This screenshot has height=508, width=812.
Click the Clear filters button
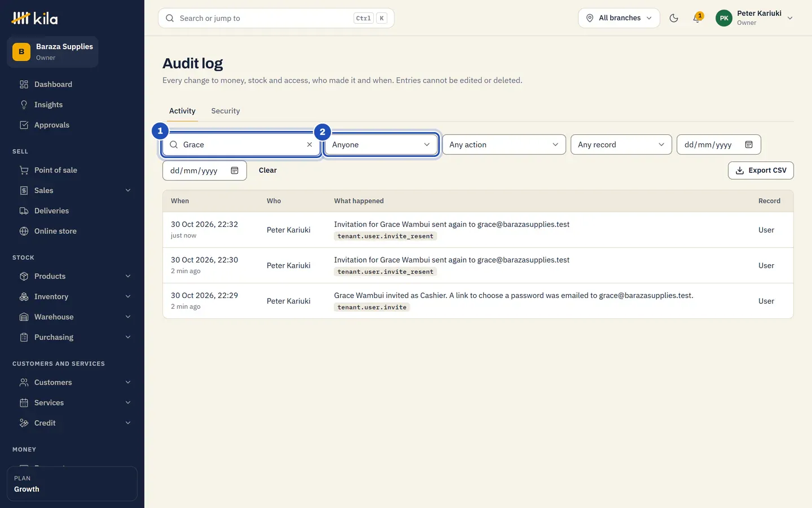268,170
